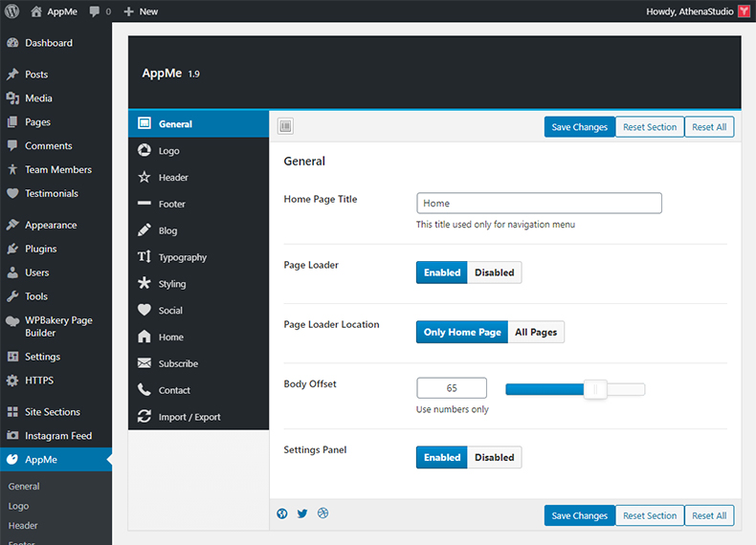The height and width of the screenshot is (545, 756).
Task: Choose All Pages loader location
Action: click(536, 332)
